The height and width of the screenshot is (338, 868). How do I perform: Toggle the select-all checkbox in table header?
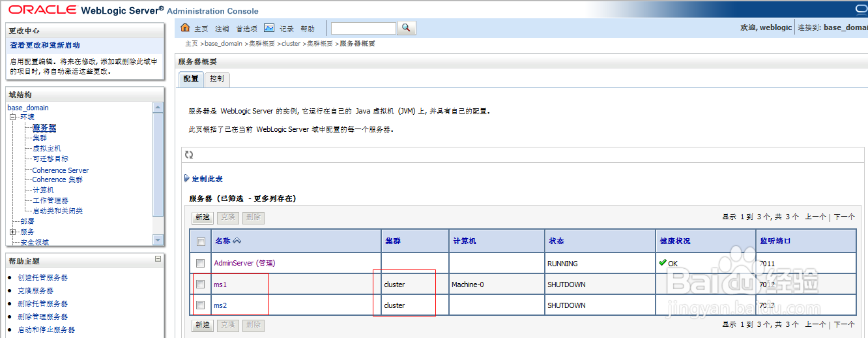click(x=201, y=241)
